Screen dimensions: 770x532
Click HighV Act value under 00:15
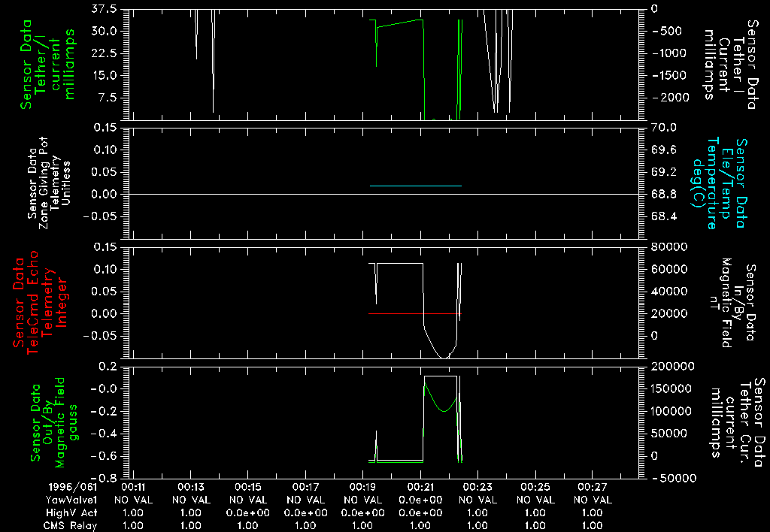pos(248,512)
